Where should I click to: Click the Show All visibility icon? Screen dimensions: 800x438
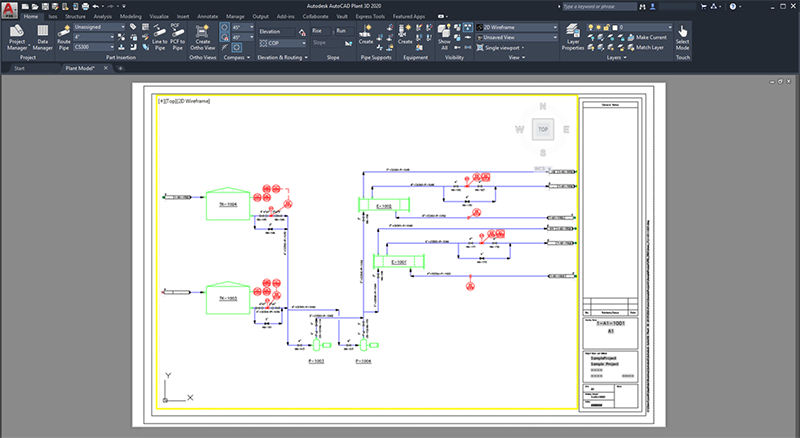pos(443,37)
